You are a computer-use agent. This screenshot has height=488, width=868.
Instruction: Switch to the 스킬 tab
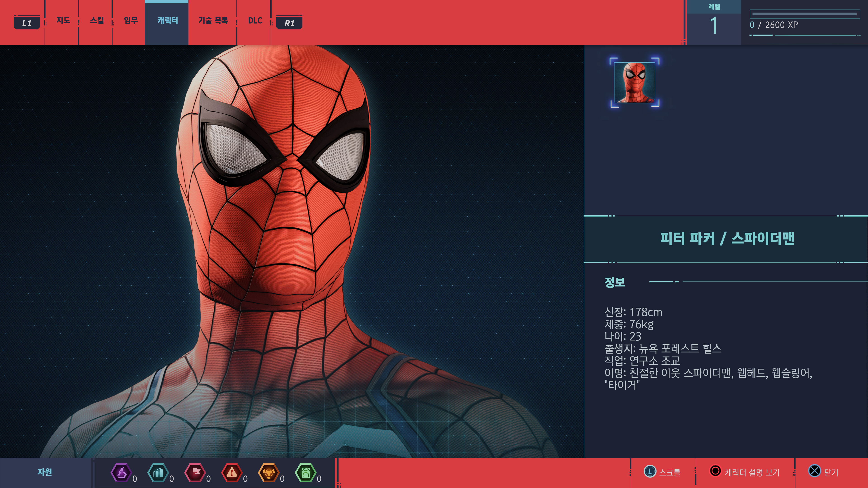tap(97, 21)
